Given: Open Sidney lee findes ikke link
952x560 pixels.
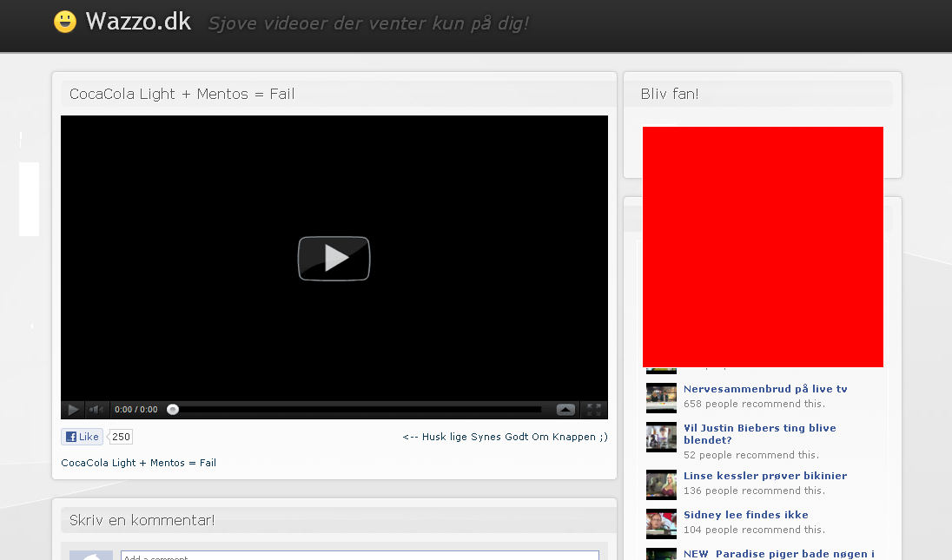Looking at the screenshot, I should 745,515.
